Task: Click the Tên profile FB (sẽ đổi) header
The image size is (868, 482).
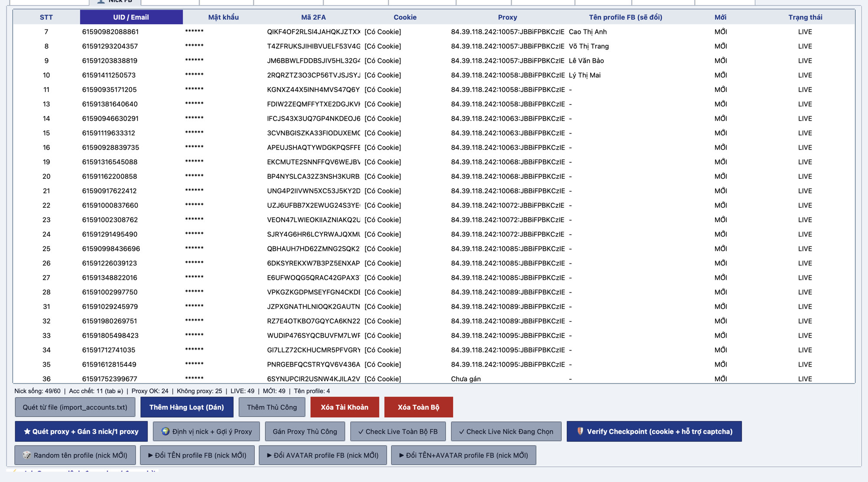Action: point(625,17)
